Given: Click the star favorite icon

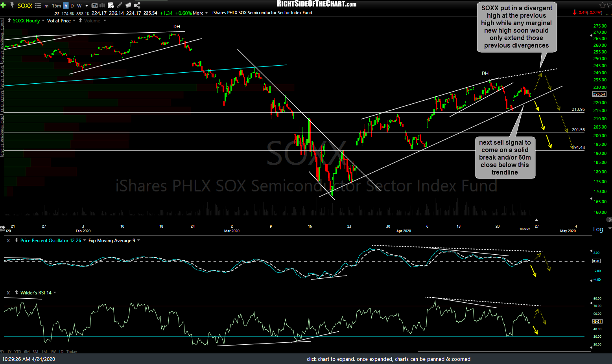Looking at the screenshot, I should 602,5.
